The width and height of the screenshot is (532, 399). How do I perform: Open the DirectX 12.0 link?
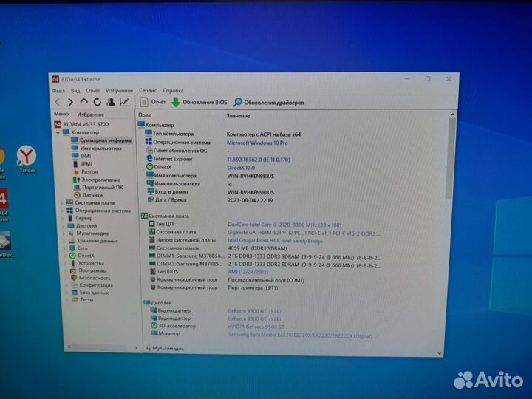pyautogui.click(x=241, y=168)
